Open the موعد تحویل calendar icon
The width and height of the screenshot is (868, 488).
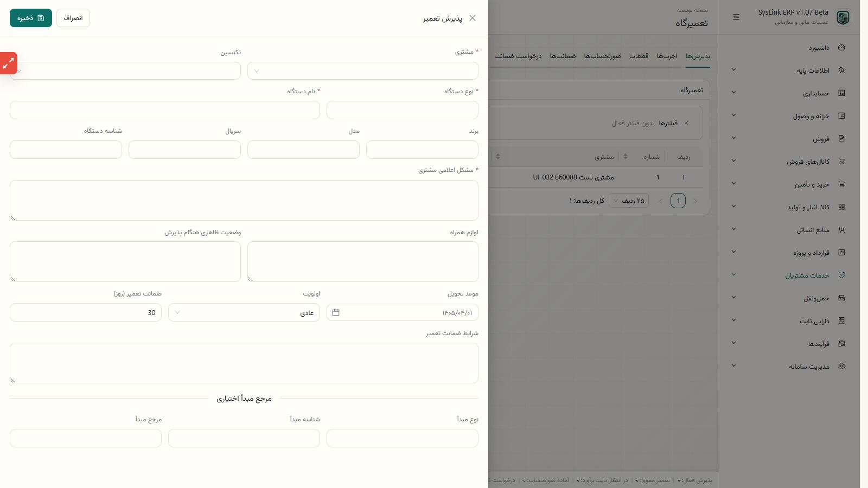(x=336, y=312)
